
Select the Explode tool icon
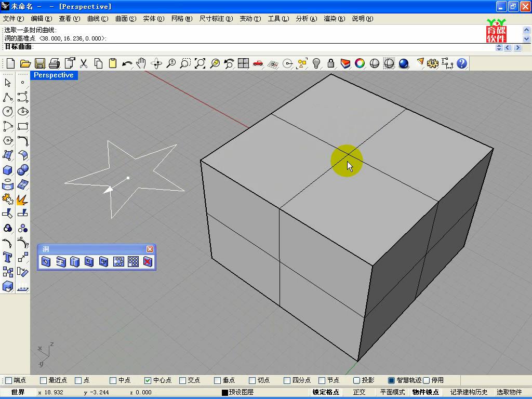tap(23, 199)
